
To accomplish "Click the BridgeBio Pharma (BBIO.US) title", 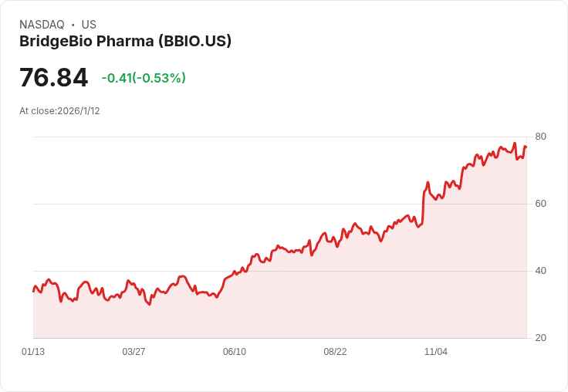I will (x=125, y=42).
